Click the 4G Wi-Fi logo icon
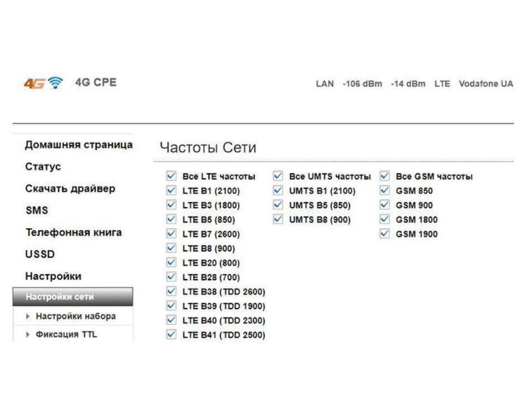This screenshot has width=532, height=405. point(43,83)
